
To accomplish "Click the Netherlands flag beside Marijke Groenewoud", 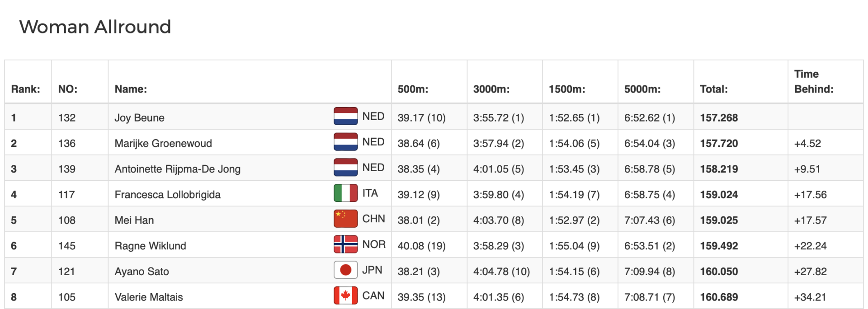I will [x=345, y=142].
